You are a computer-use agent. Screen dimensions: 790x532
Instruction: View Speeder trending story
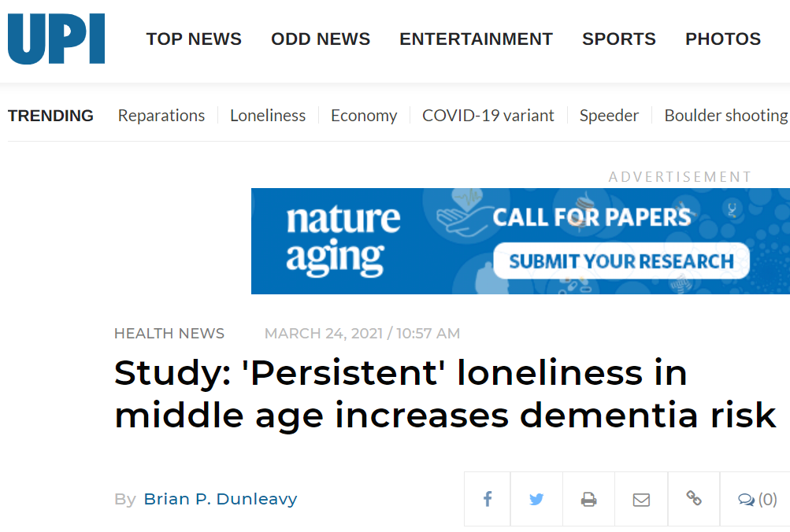(609, 115)
